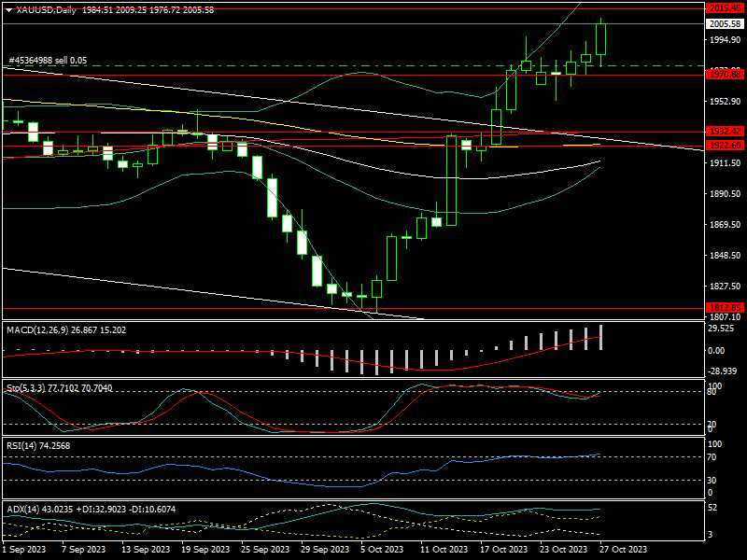The height and width of the screenshot is (560, 747).
Task: Click the ADX(14) indicator label
Action: [24, 509]
